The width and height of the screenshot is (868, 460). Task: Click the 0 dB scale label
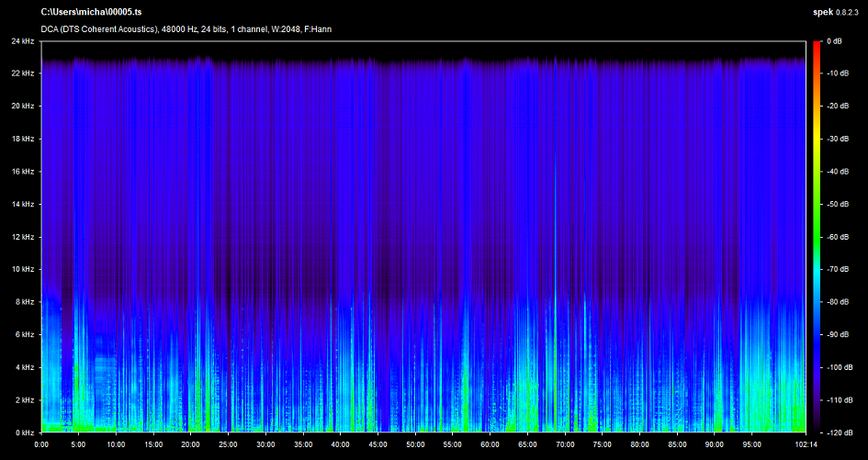point(835,41)
